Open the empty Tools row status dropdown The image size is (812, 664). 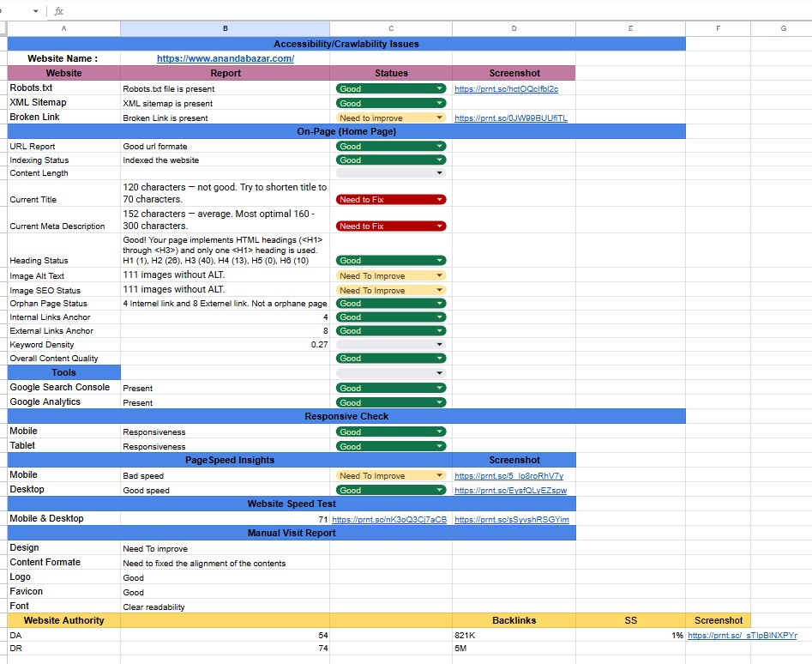tap(391, 373)
